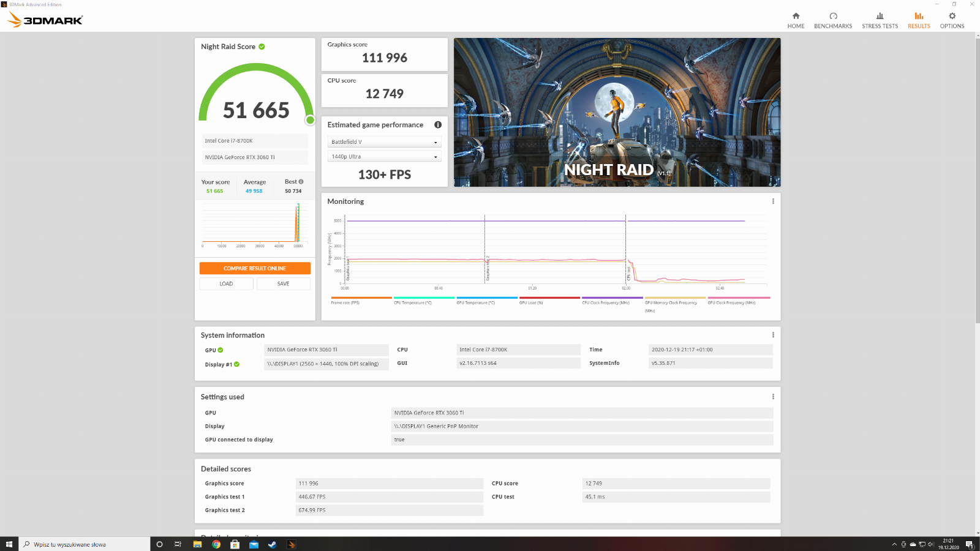Switch to the Results section

[x=919, y=20]
